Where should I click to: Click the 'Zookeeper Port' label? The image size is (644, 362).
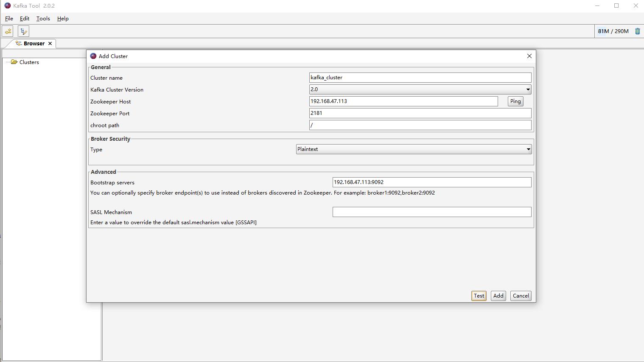pos(110,114)
